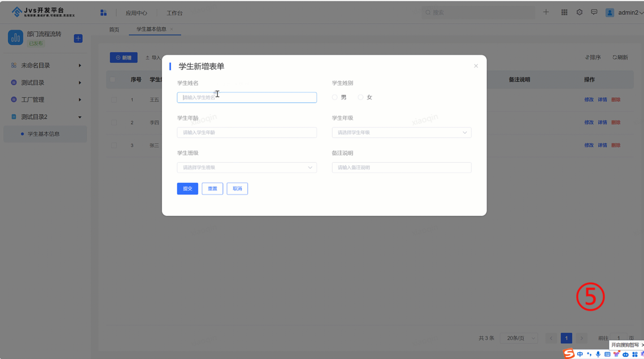Open the 学生班级 dropdown
Screen dimensions: 644x359
246,168
